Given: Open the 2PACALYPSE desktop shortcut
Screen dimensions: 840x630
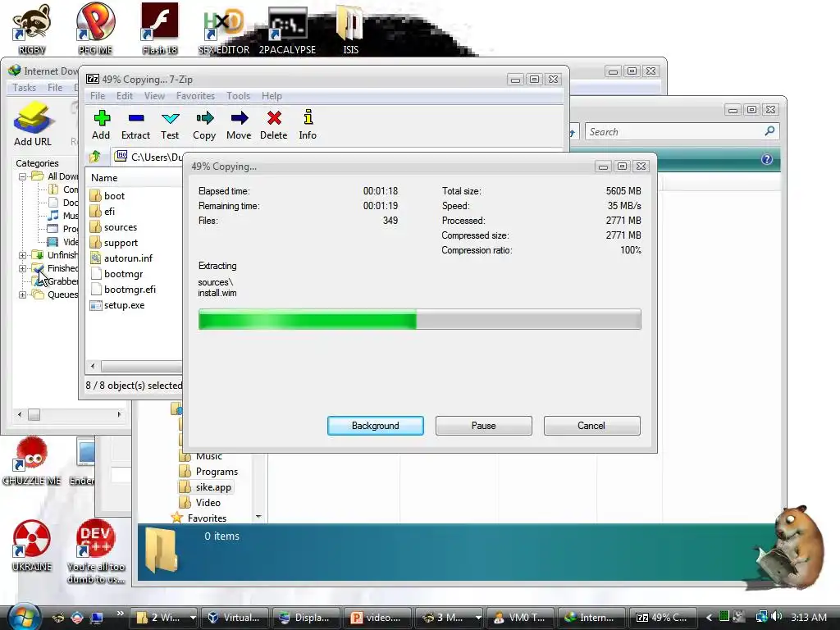Looking at the screenshot, I should 288,29.
